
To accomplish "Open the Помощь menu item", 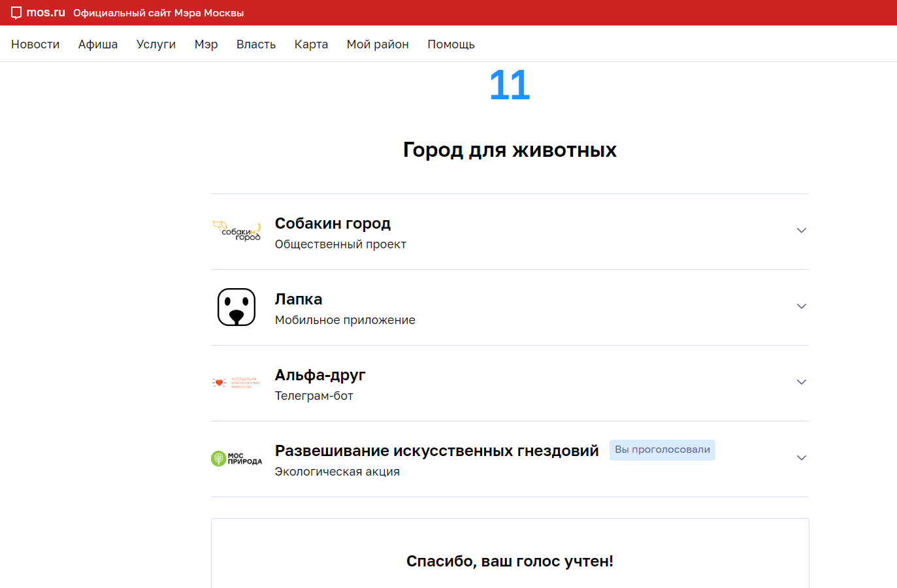I will (x=451, y=44).
